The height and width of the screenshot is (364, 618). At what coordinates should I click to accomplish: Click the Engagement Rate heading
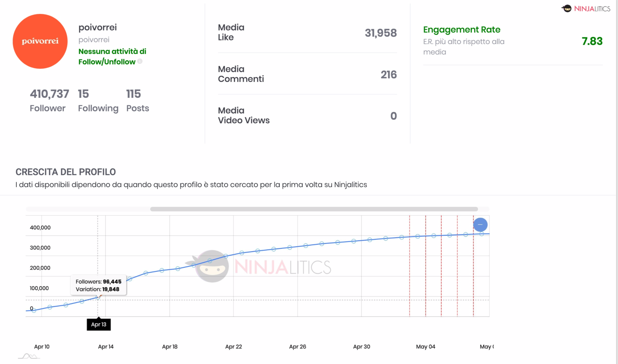[x=462, y=30]
